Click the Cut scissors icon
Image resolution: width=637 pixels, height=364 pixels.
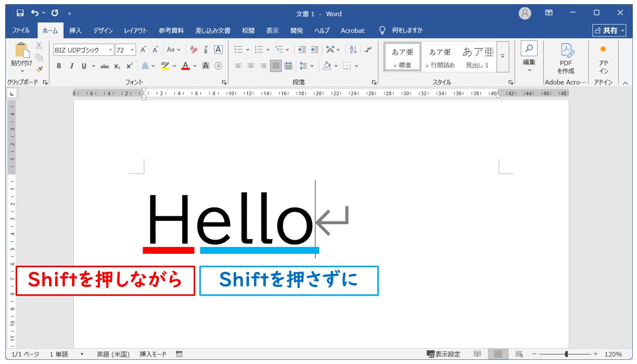coord(39,46)
